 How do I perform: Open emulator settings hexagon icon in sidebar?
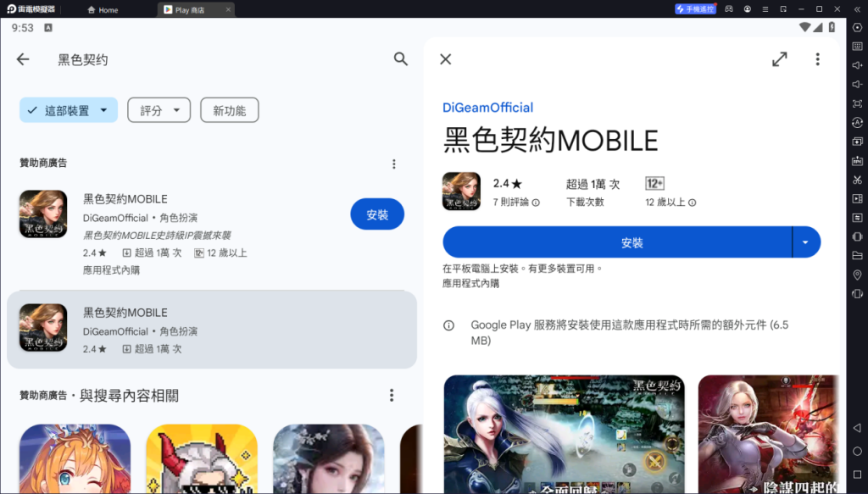click(x=858, y=28)
